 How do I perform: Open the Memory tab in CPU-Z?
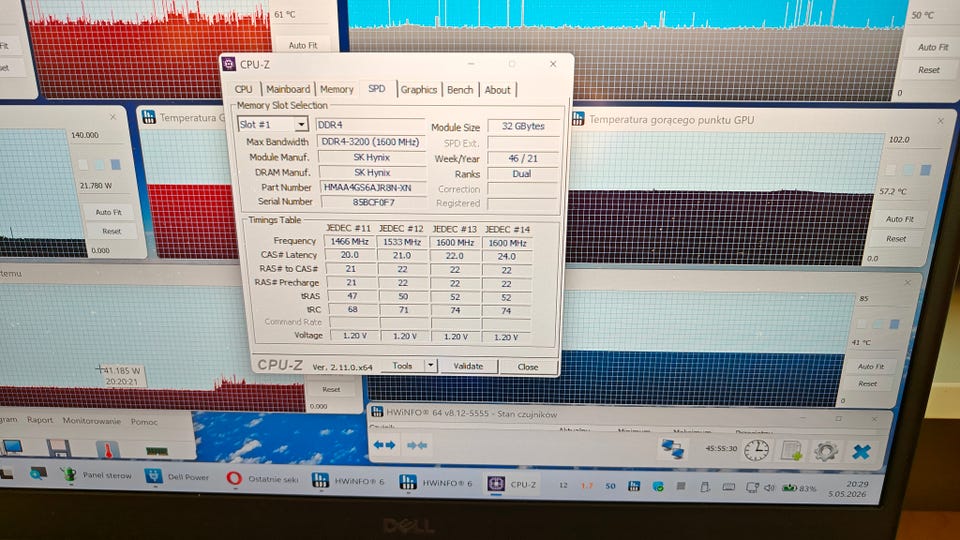[337, 89]
